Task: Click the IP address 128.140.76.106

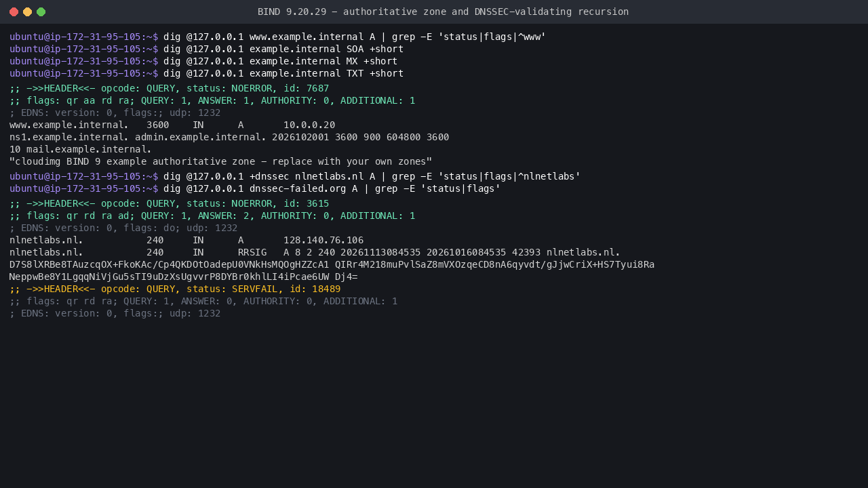Action: click(323, 240)
